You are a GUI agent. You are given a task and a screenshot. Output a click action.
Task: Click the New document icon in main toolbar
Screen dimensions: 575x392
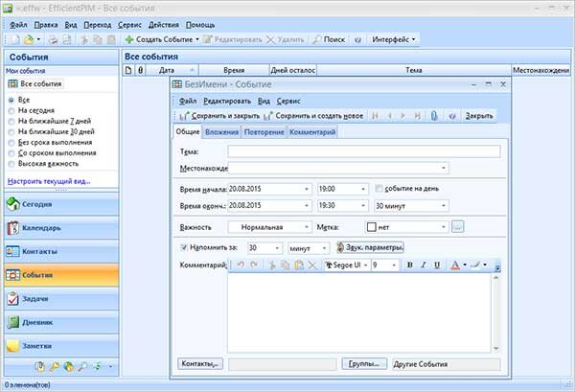(x=15, y=39)
